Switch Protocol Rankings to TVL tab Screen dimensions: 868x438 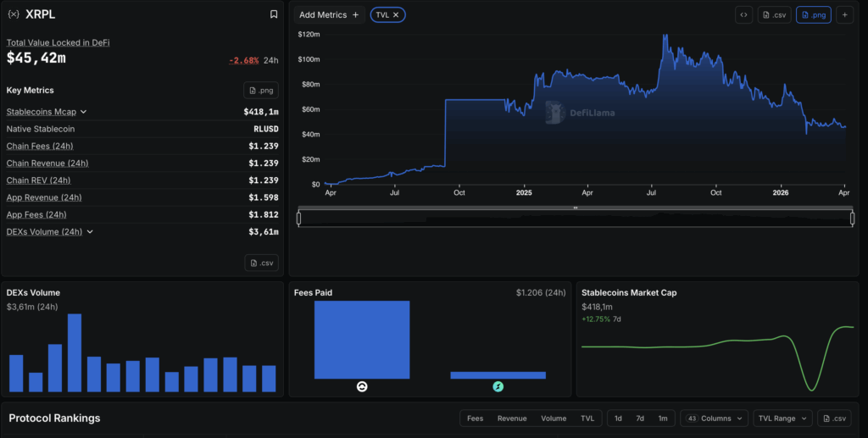pos(587,419)
